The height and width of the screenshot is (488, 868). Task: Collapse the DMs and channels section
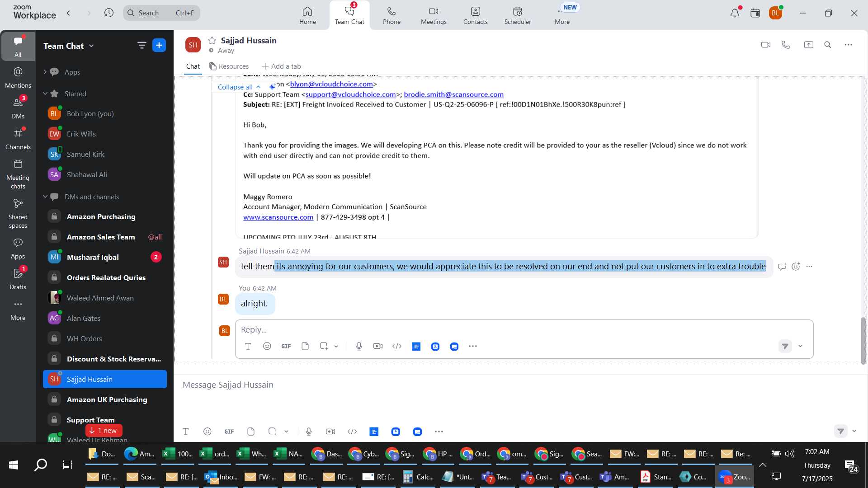tap(45, 197)
